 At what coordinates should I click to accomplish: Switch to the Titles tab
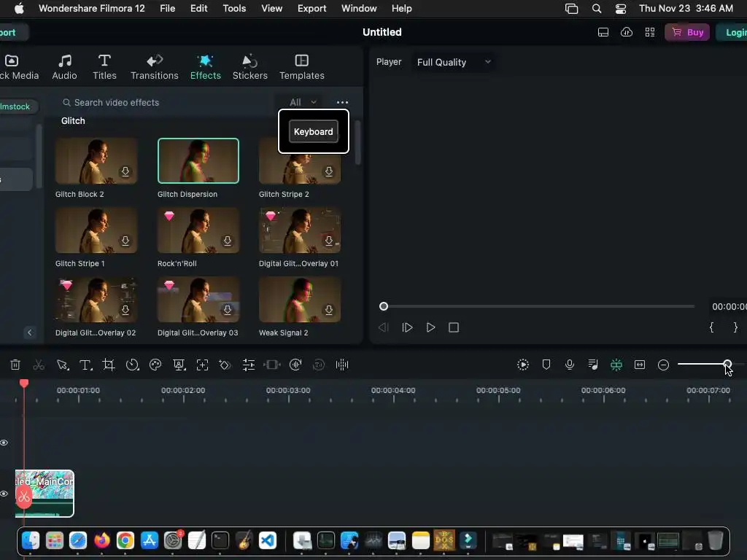tap(104, 67)
